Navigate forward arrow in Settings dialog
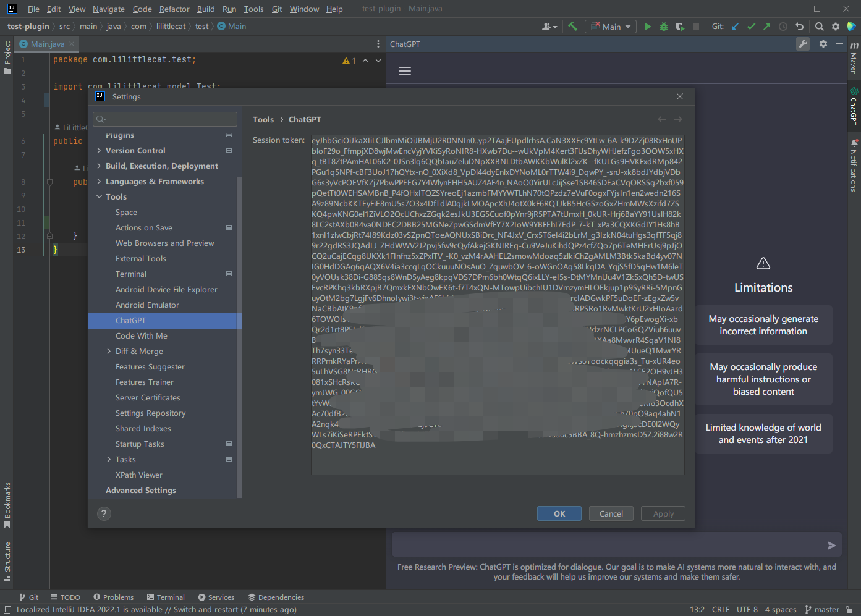Screen dimensions: 861x616 pos(678,119)
